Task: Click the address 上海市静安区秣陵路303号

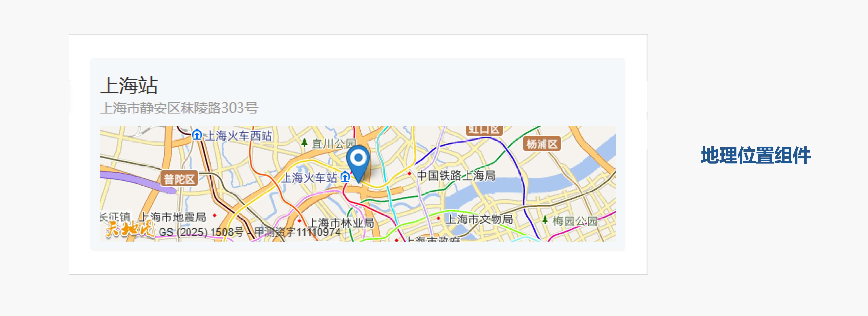Action: pyautogui.click(x=179, y=108)
